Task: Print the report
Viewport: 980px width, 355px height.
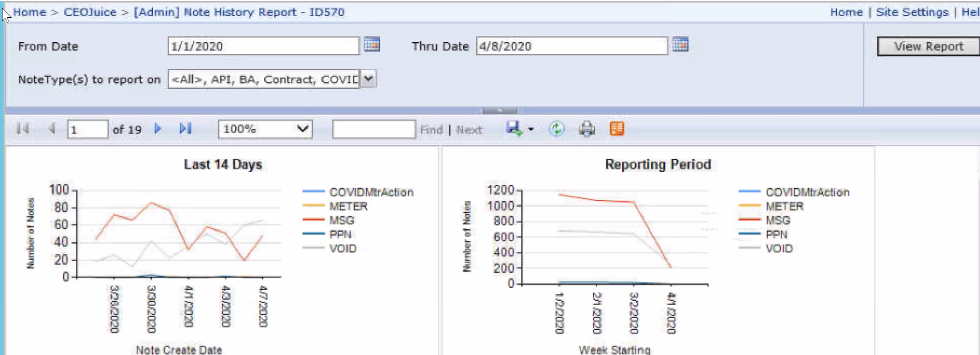Action: [587, 129]
